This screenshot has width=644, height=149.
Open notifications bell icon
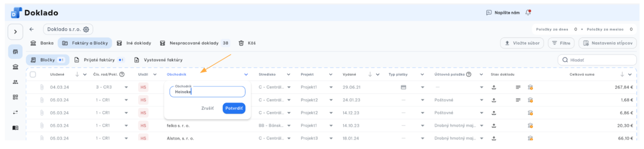point(528,12)
